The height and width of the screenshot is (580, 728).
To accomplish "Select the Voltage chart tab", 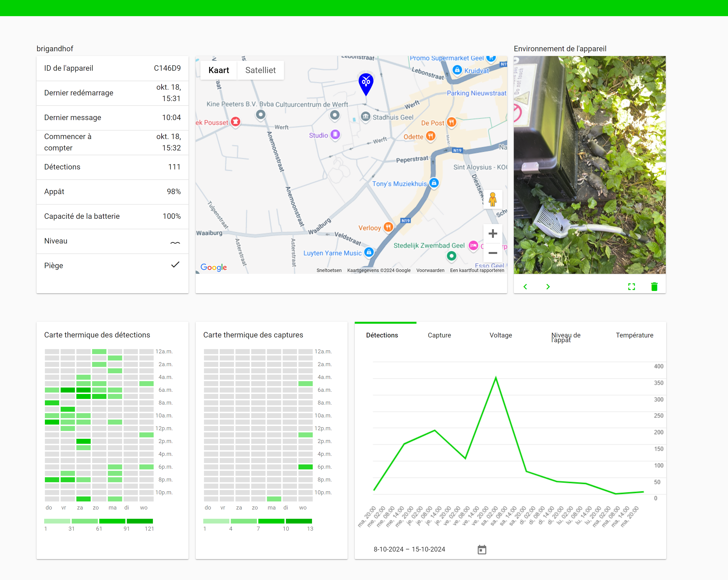I will [501, 335].
